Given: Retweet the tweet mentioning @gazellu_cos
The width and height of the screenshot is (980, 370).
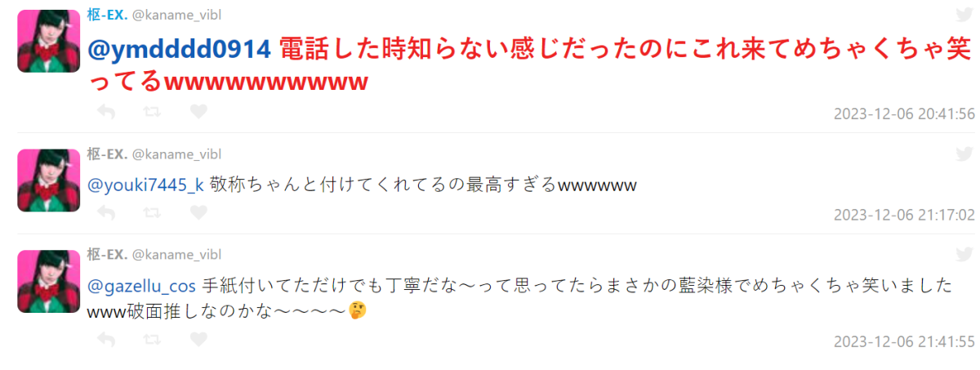Looking at the screenshot, I should pos(152,339).
